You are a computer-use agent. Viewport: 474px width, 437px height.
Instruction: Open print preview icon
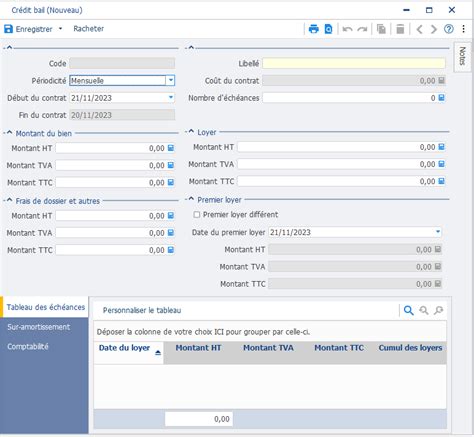328,29
